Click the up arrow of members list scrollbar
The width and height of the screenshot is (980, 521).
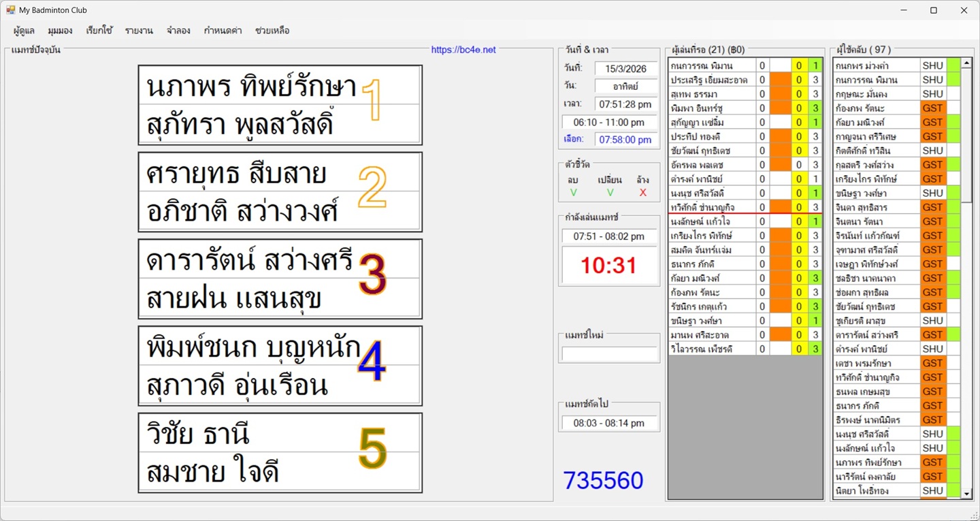pyautogui.click(x=966, y=63)
